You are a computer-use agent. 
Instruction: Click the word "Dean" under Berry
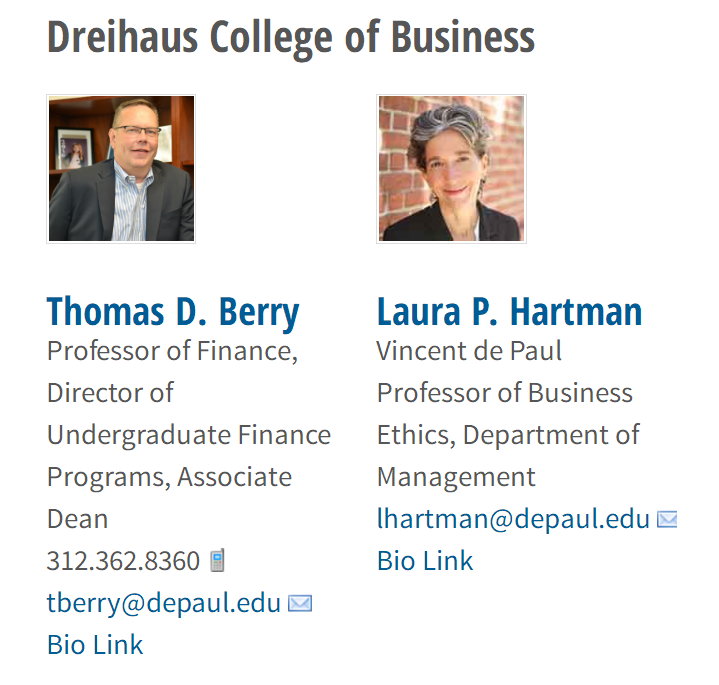[77, 519]
